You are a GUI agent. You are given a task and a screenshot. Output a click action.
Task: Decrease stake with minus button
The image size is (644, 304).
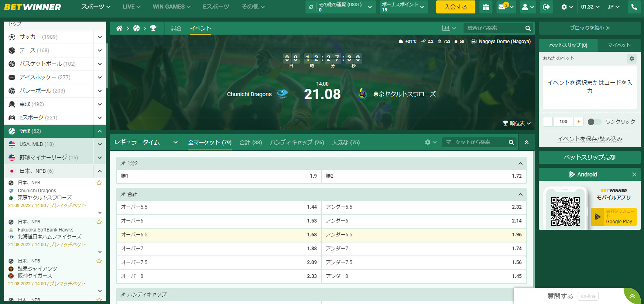(x=548, y=122)
